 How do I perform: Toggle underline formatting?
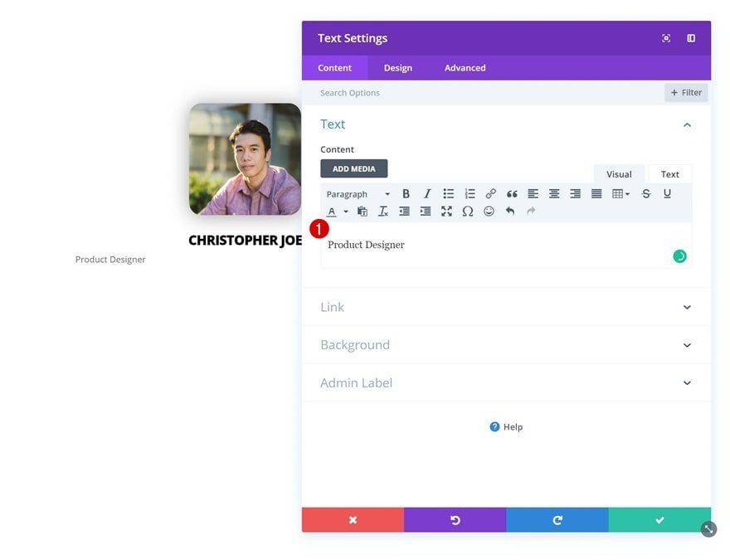667,193
